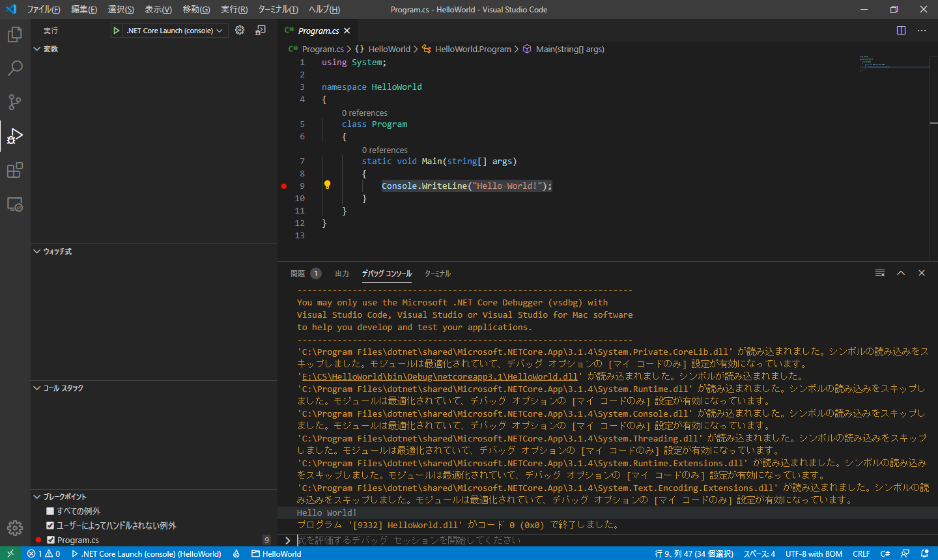Click the HelloWorld.dll path link in console
The width and height of the screenshot is (938, 560).
440,376
